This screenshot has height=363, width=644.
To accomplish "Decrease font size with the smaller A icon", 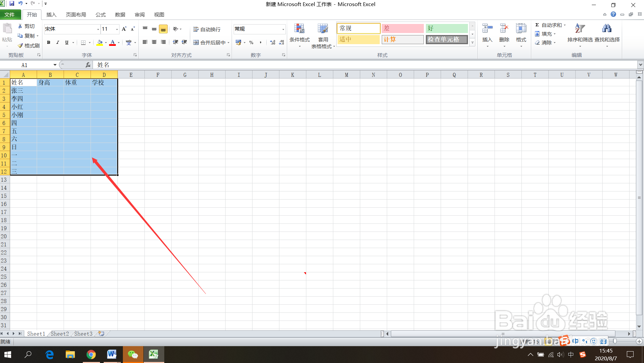I will 133,29.
